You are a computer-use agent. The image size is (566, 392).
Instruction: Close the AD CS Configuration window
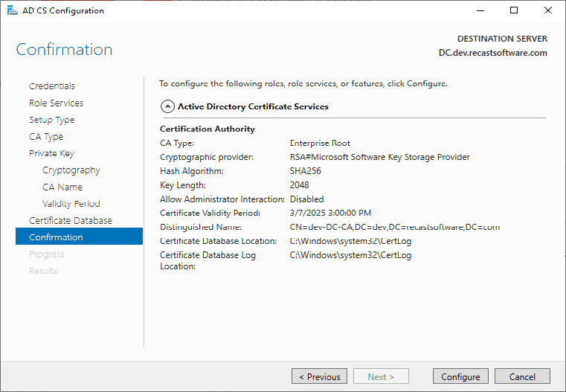pos(548,11)
